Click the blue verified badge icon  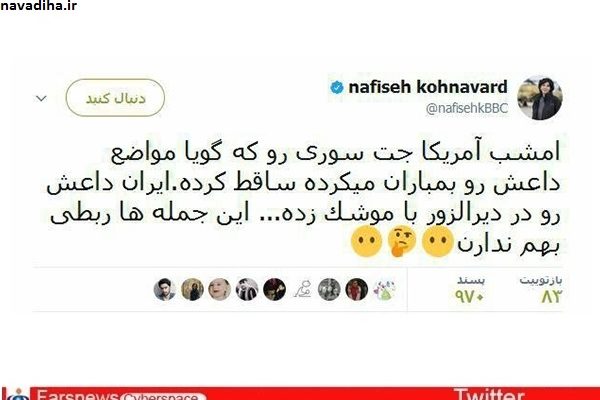pos(337,88)
